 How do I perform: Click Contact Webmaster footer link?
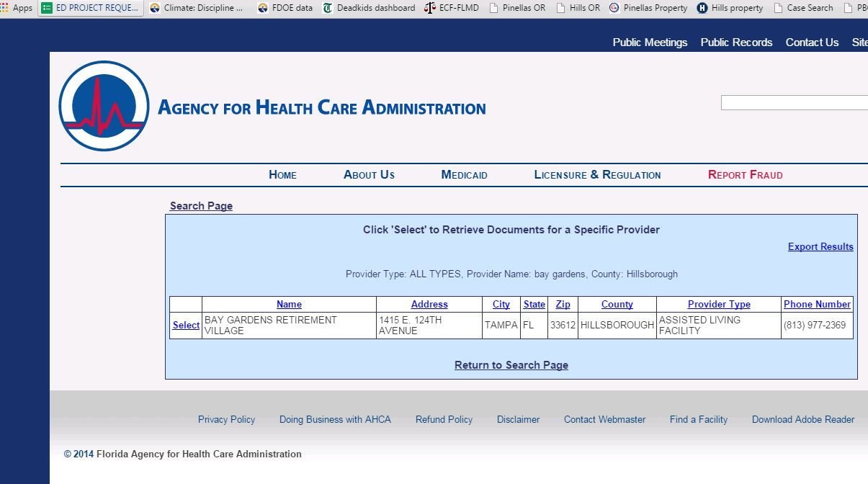[604, 419]
